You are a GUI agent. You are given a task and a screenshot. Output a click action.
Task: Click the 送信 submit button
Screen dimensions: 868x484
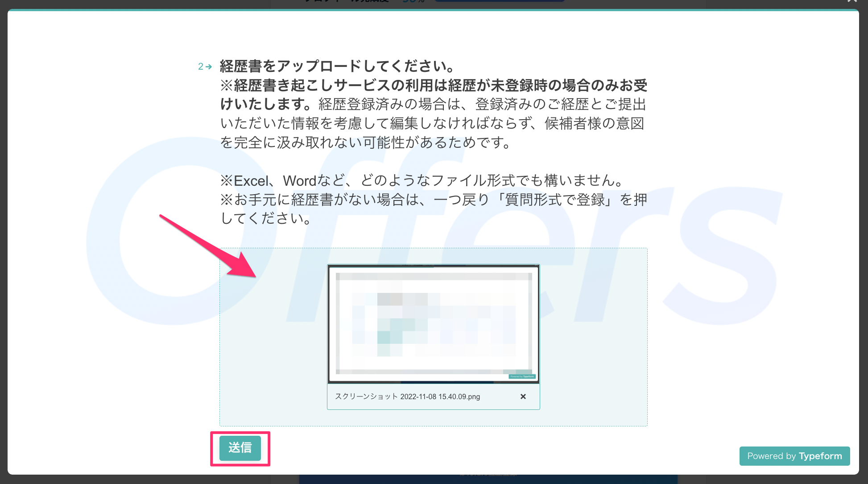pos(240,448)
